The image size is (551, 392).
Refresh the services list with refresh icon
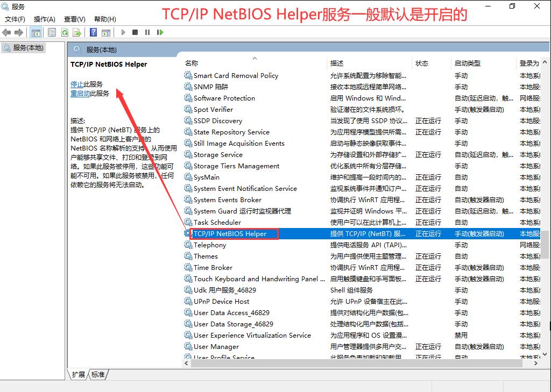[65, 32]
